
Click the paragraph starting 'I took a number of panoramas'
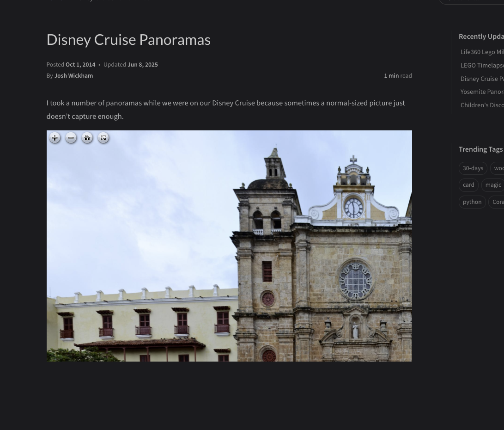[x=225, y=110]
